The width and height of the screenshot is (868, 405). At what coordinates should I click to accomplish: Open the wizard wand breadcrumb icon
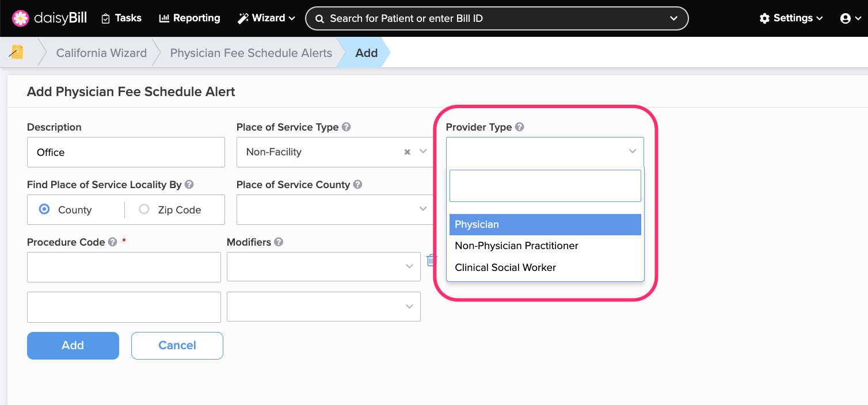17,52
